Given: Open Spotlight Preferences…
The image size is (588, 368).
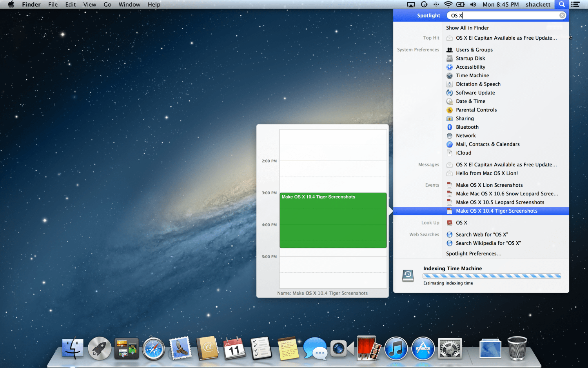Looking at the screenshot, I should (474, 253).
